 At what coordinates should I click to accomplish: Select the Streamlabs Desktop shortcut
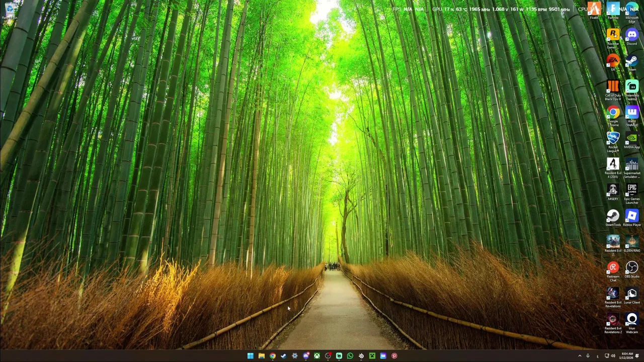[x=632, y=90]
